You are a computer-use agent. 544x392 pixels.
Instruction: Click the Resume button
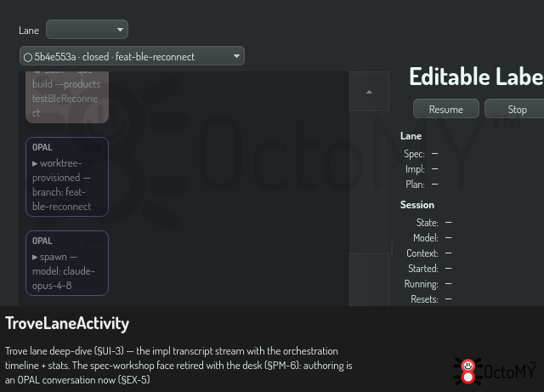pos(445,109)
